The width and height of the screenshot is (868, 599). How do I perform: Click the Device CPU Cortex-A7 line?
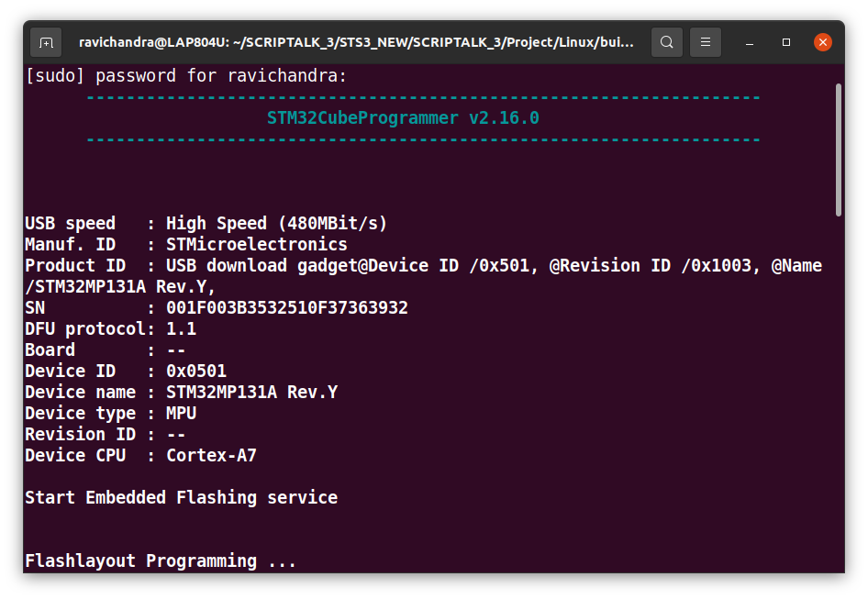[x=140, y=455]
